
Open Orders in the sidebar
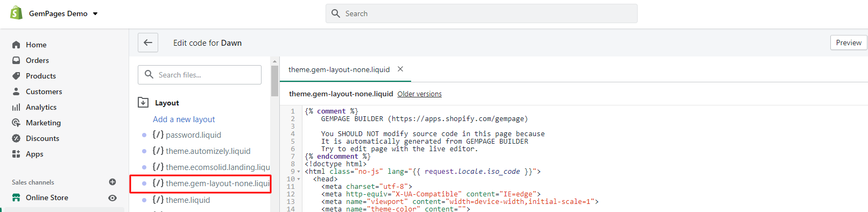point(37,60)
